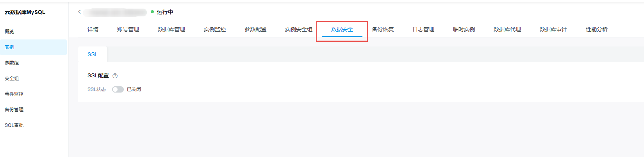Select the 数据安全 tab

coord(342,29)
